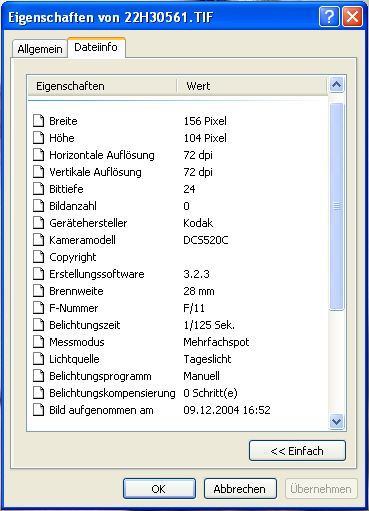Switch to the Allgemein tab

coord(40,49)
